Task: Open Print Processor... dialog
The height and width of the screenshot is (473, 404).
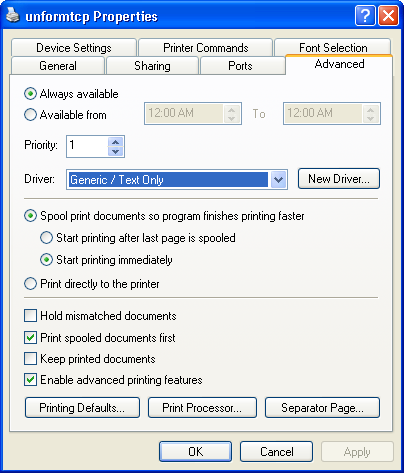Action: pos(202,407)
